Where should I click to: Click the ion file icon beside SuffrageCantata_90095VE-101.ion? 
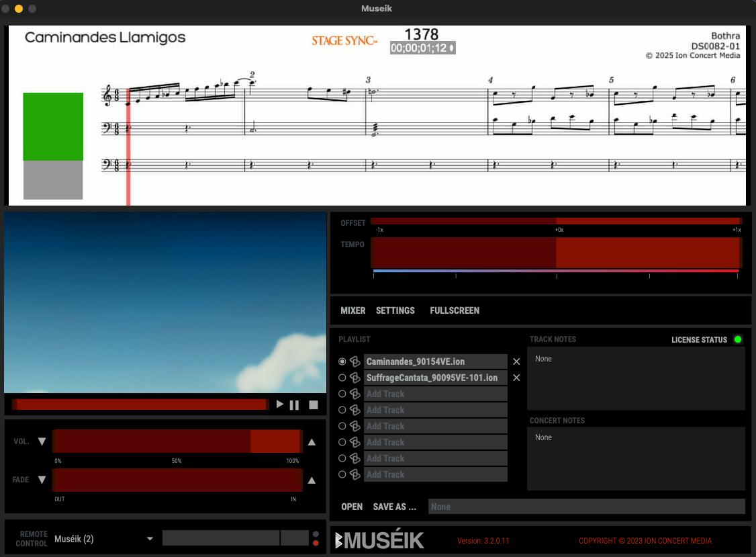click(355, 378)
